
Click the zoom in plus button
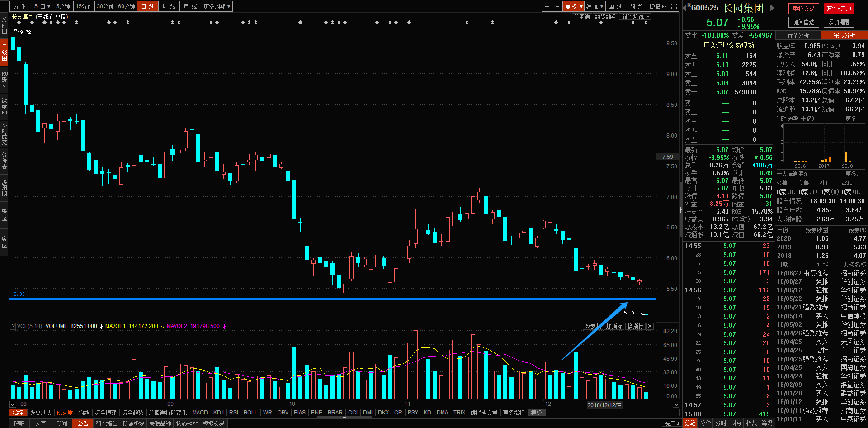(x=547, y=6)
